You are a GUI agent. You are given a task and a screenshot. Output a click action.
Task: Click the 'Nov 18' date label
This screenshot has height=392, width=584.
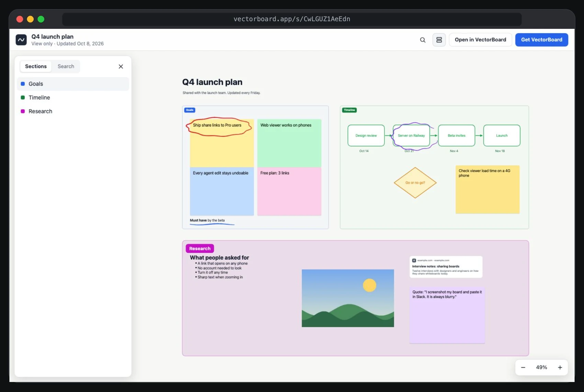[x=500, y=151]
